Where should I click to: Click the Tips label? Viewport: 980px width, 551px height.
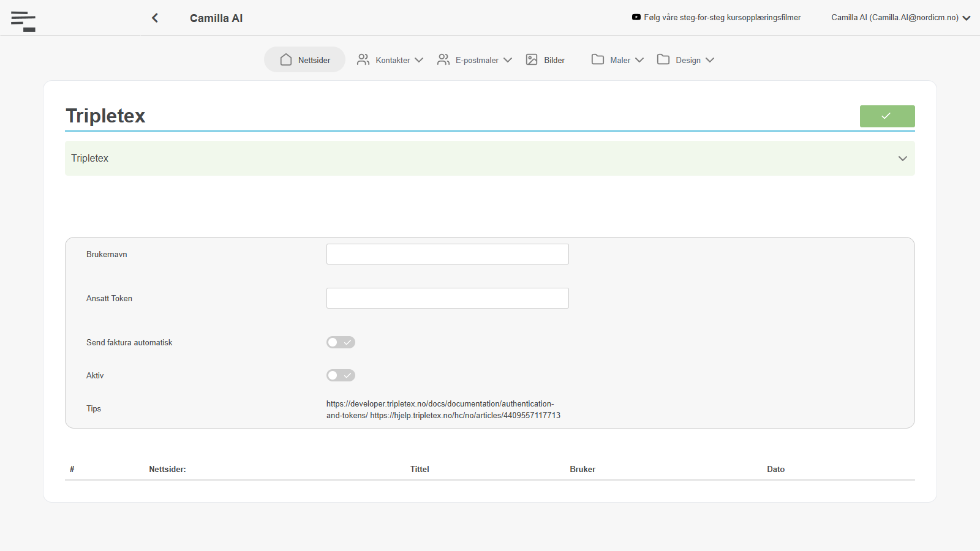tap(94, 408)
